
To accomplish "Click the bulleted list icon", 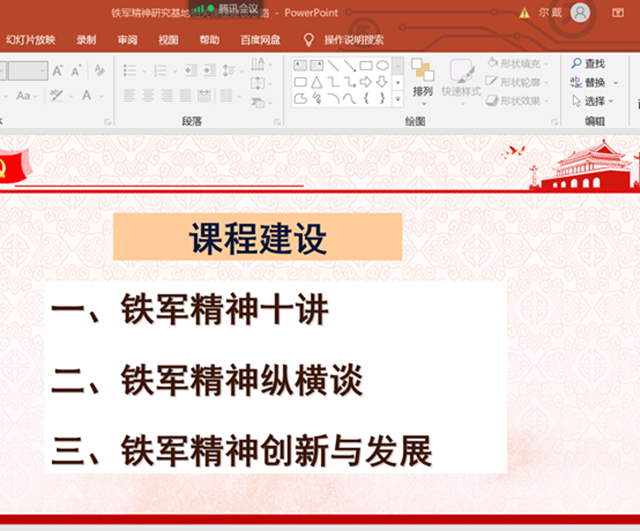I will 131,71.
